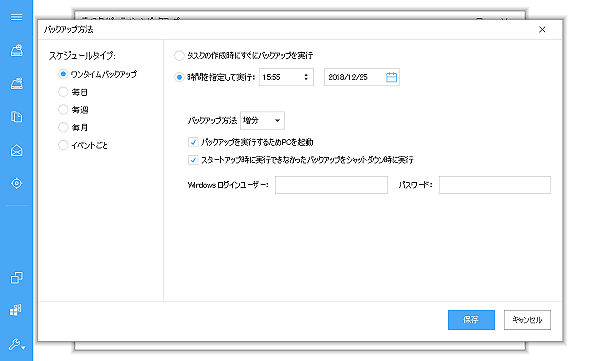The width and height of the screenshot is (600, 361).
Task: Open the hamburger menu in the sidebar
Action: tap(16, 17)
